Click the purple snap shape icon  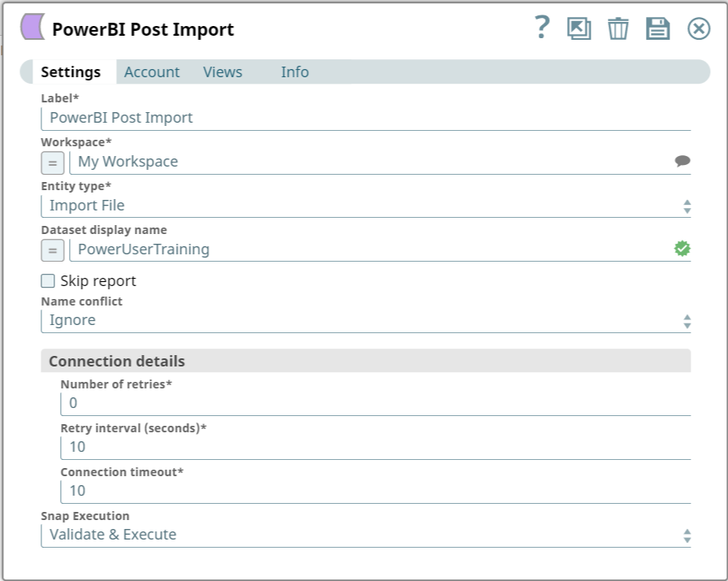point(32,27)
